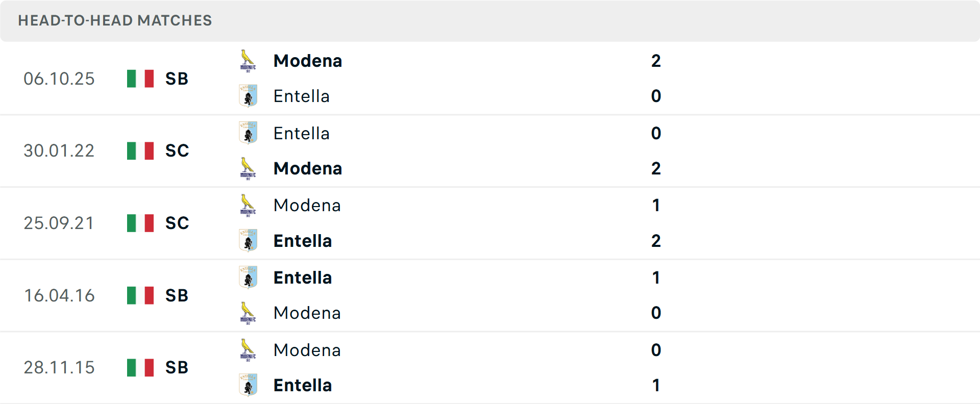Select the Entella team name in the 25.09.21 row
The height and width of the screenshot is (404, 980).
[303, 241]
